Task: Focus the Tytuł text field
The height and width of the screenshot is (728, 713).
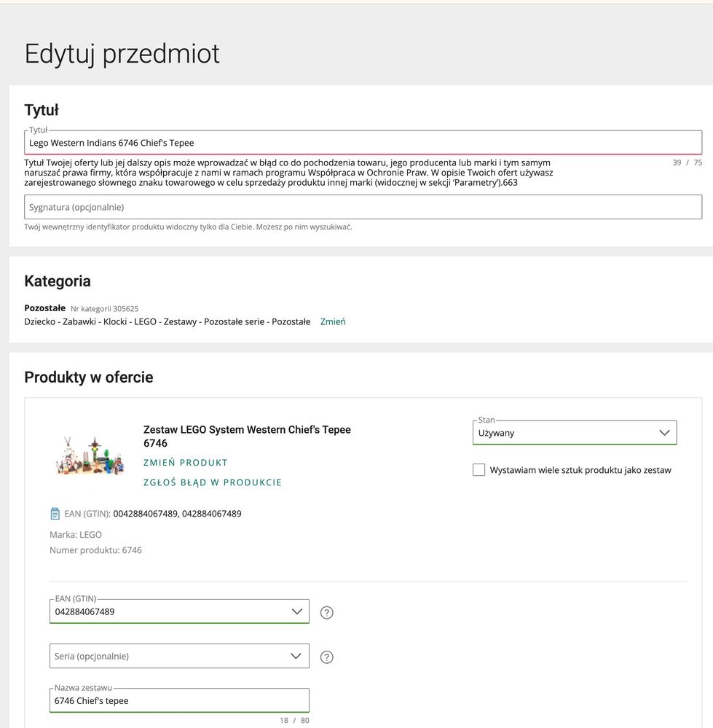Action: 363,143
